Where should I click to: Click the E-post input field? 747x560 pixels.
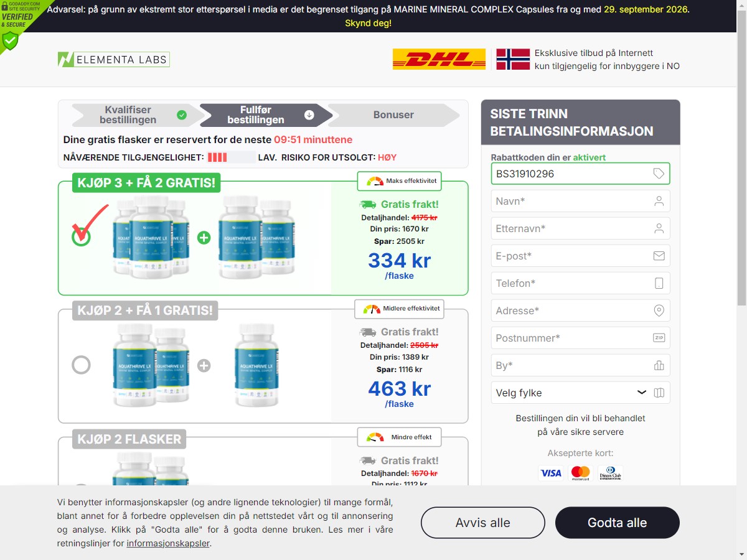[x=580, y=256]
